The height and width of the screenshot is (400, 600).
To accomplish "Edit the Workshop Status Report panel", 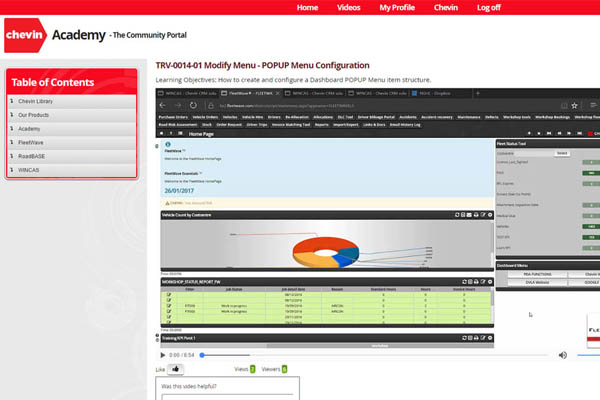I will pyautogui.click(x=483, y=282).
